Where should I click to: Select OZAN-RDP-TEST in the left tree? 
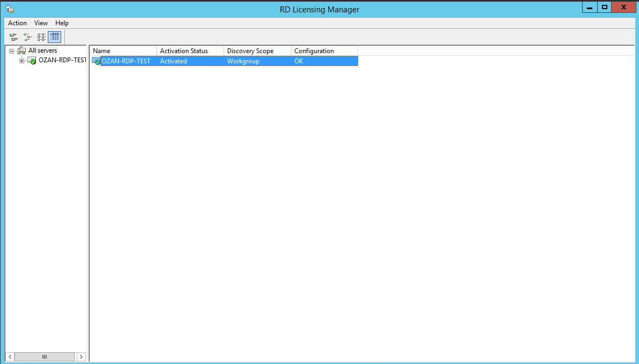pyautogui.click(x=62, y=60)
